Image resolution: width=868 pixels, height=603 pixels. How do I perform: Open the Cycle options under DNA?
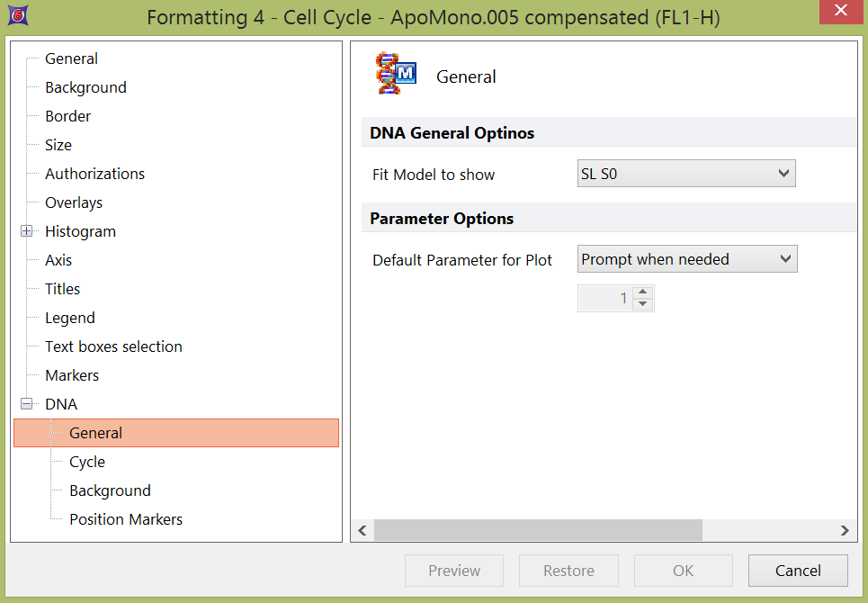point(87,462)
